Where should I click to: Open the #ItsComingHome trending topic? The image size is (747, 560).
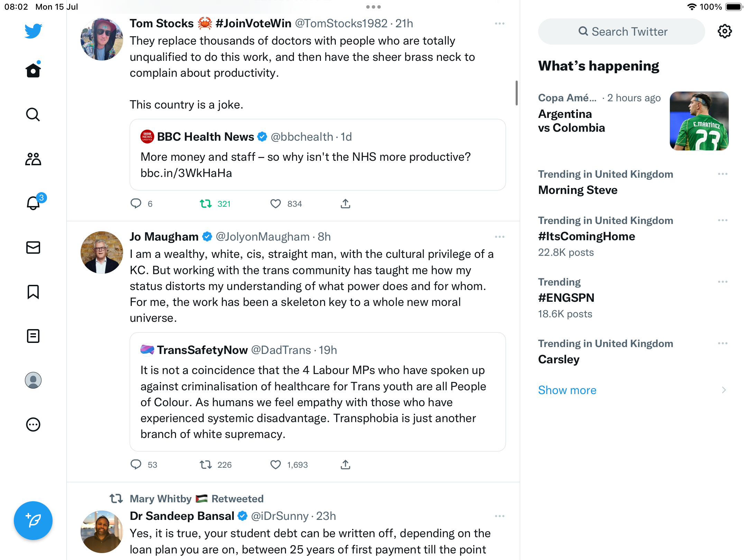point(587,236)
